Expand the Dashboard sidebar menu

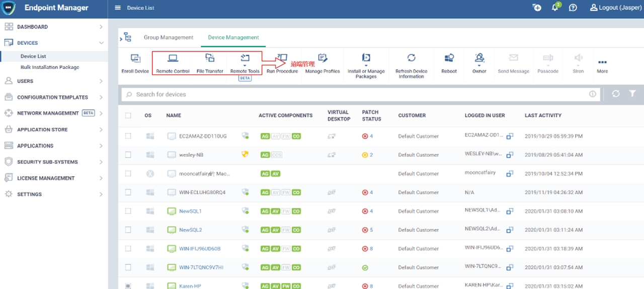54,27
